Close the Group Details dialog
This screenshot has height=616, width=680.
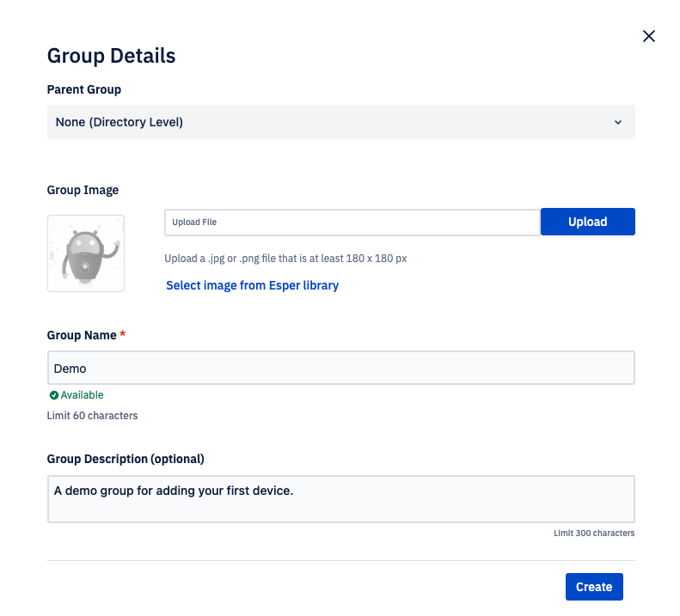649,36
